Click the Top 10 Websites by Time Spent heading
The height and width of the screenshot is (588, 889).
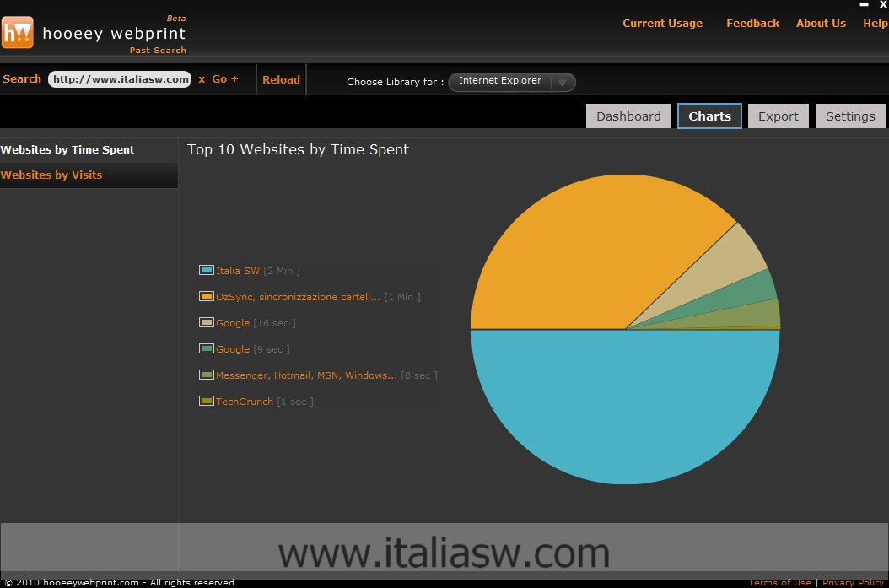click(x=298, y=149)
